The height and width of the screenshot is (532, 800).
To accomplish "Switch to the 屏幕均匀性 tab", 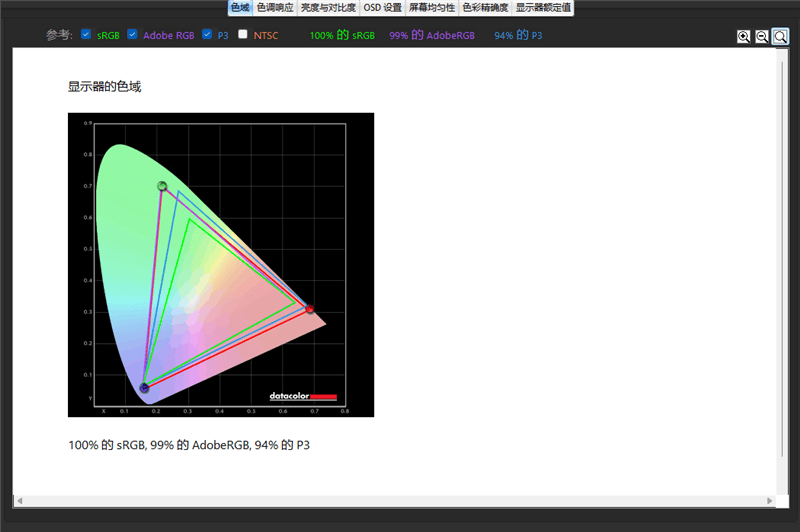I will (x=432, y=8).
